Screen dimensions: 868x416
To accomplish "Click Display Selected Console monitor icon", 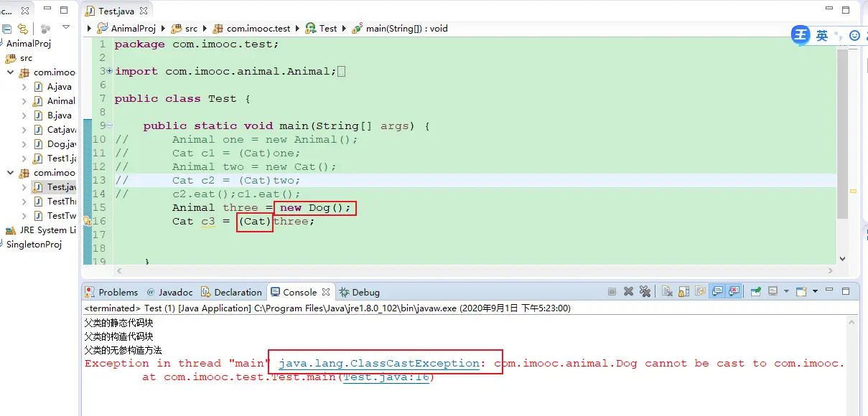I will coord(773,292).
